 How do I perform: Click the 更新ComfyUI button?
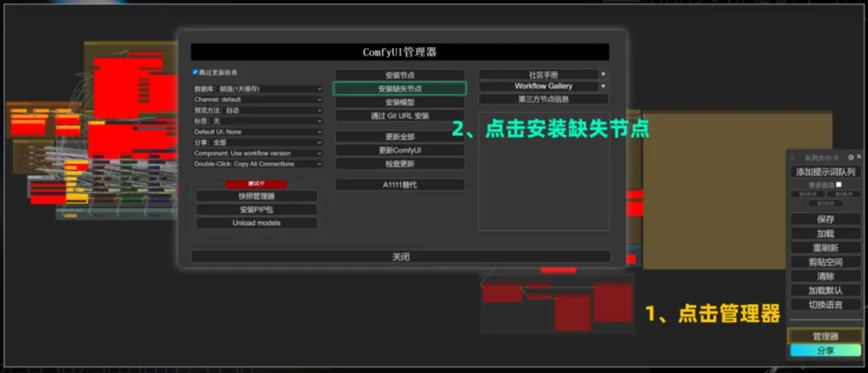400,150
